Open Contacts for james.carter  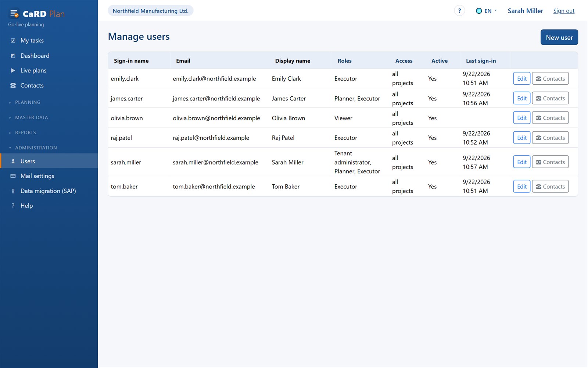[550, 98]
